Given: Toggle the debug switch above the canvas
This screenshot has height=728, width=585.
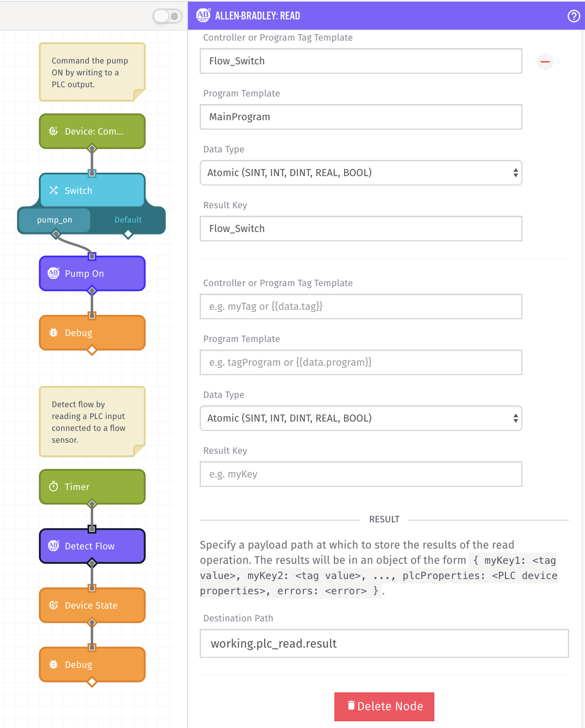Looking at the screenshot, I should click(168, 16).
